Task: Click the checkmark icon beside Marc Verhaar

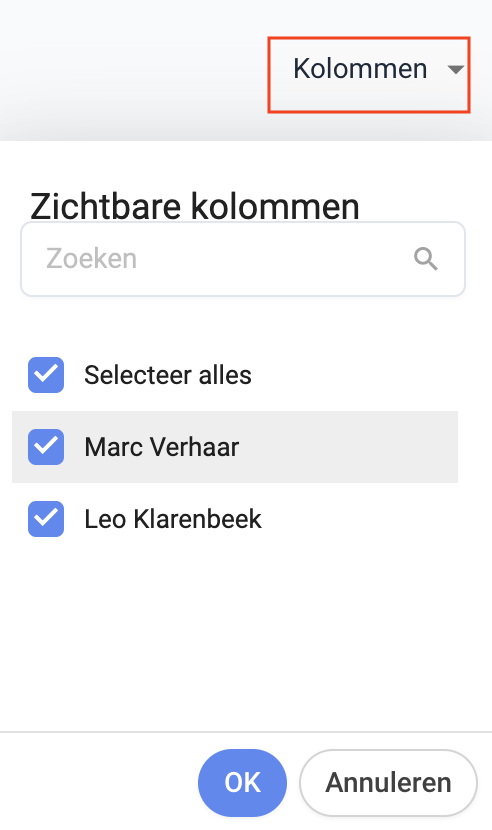Action: click(x=46, y=447)
